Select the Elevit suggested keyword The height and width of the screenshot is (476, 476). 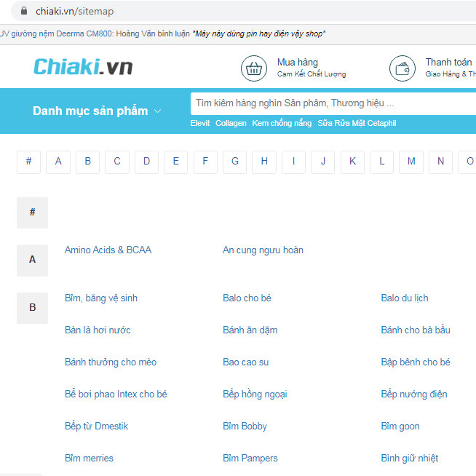click(x=200, y=124)
